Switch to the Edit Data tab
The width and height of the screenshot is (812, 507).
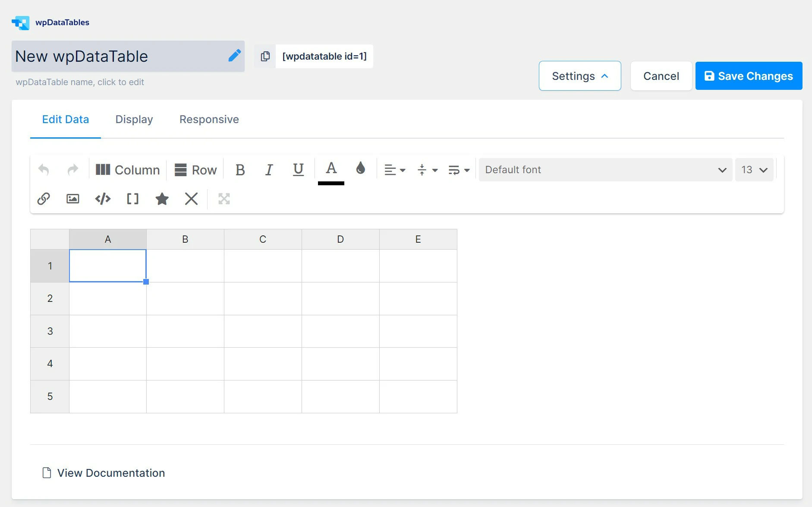(x=66, y=119)
